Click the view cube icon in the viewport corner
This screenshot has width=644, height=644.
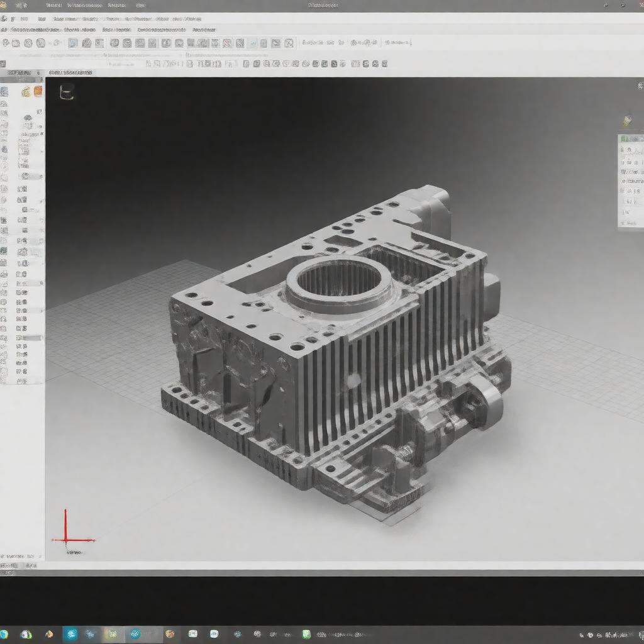pos(66,92)
